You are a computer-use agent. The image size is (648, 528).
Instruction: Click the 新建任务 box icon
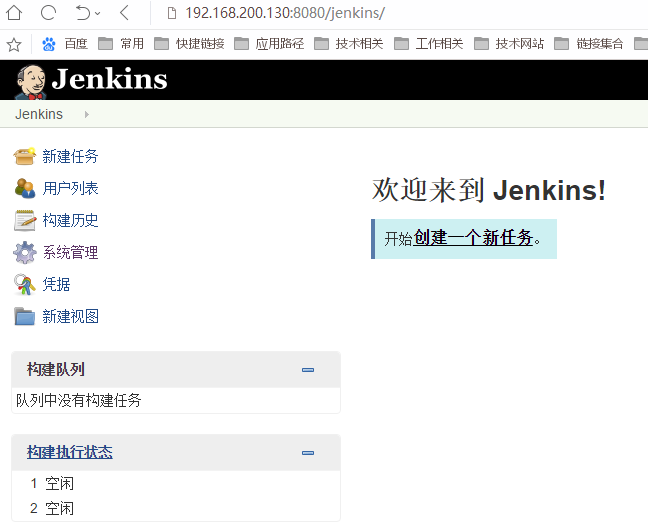[25, 156]
